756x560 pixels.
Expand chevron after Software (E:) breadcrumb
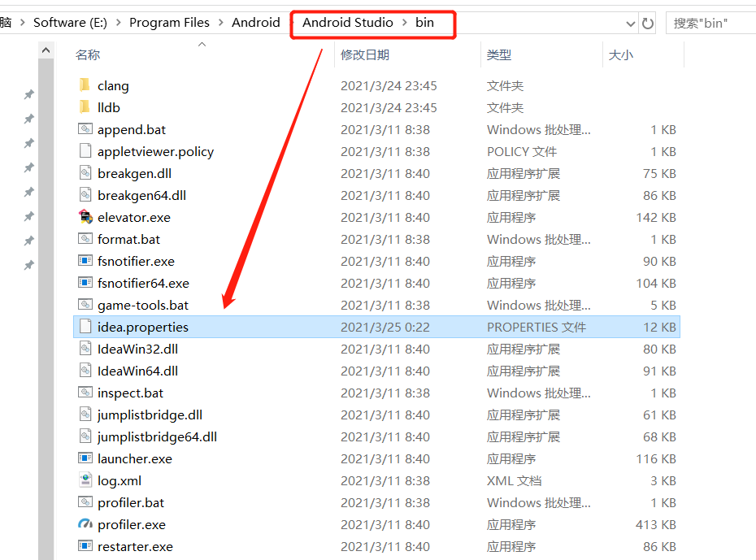coord(118,23)
